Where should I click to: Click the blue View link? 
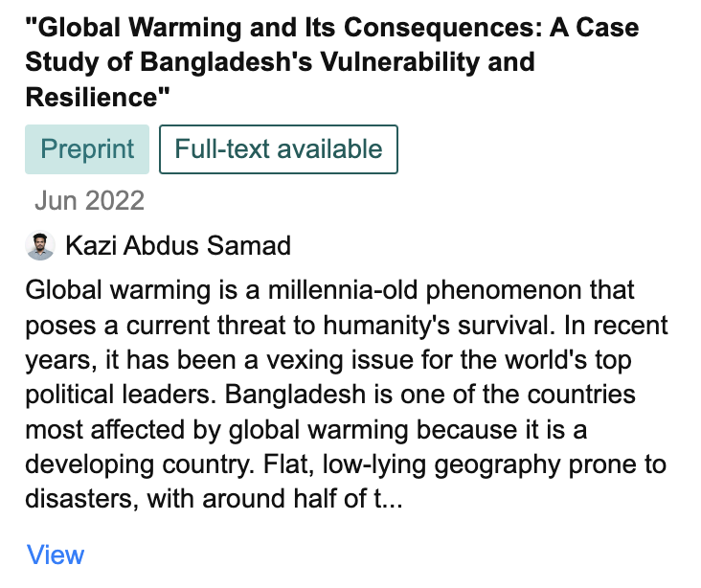[56, 554]
